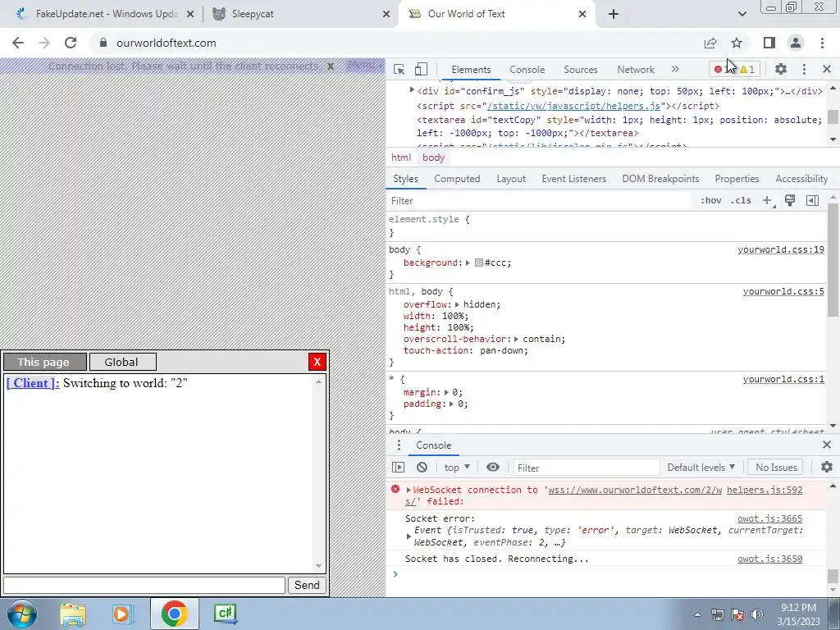Screen dimensions: 840x630
Task: Send the chat message
Action: click(x=307, y=585)
